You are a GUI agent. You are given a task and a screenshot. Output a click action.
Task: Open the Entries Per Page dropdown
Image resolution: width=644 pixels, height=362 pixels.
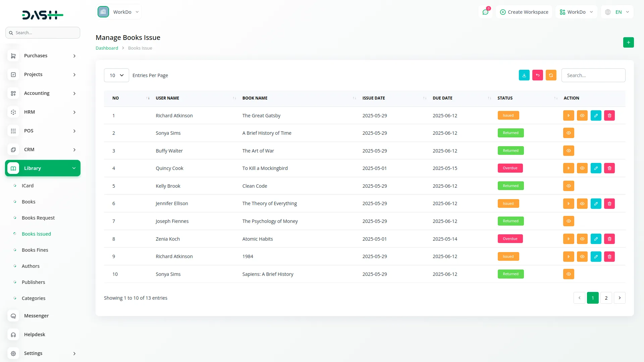116,75
